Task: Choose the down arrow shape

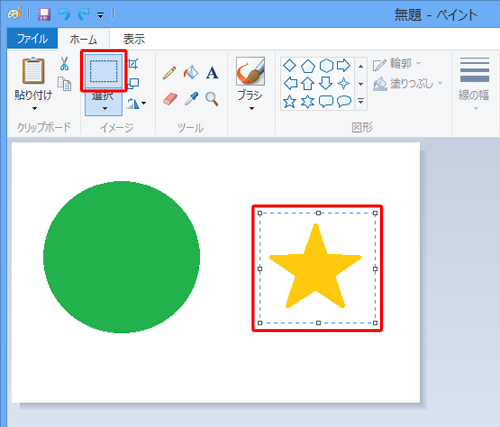Action: [x=326, y=83]
